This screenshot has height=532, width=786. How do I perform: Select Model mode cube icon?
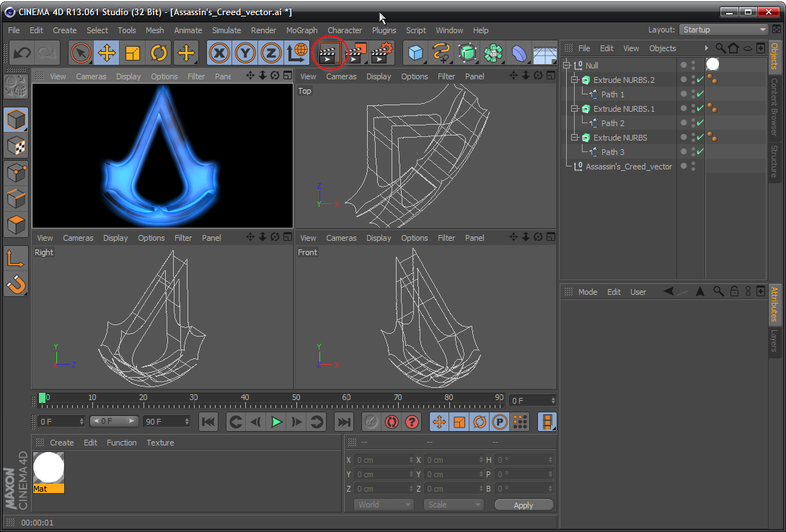(16, 120)
